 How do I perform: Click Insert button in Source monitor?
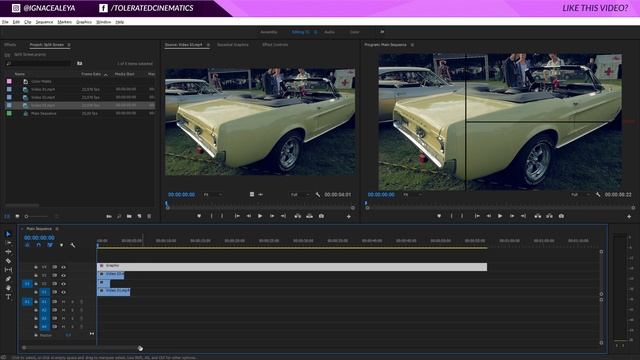click(298, 216)
